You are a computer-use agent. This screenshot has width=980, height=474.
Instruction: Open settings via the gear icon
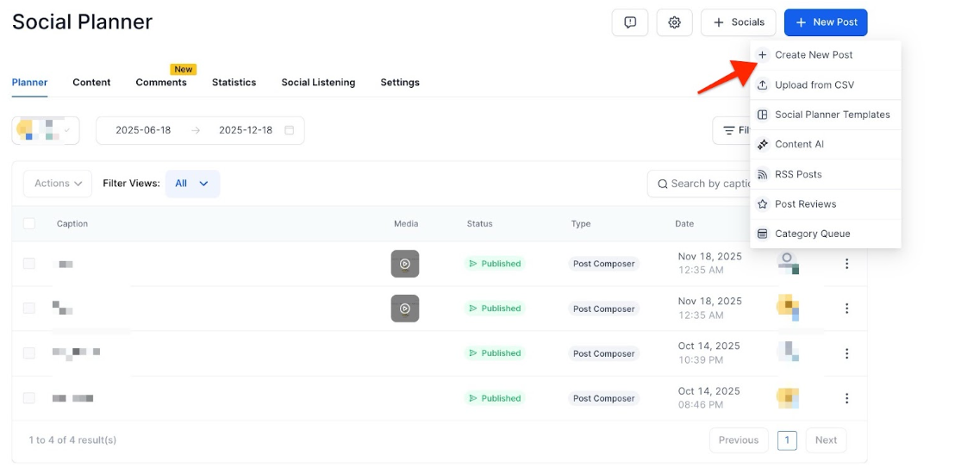[x=674, y=22]
